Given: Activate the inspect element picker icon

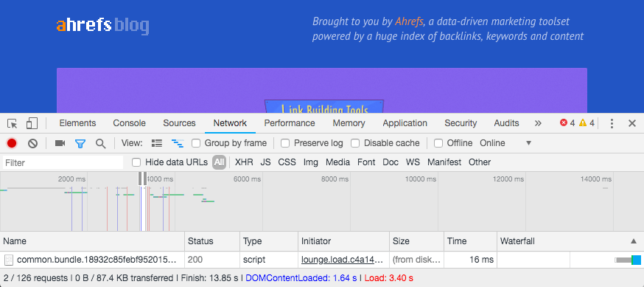Looking at the screenshot, I should [x=13, y=123].
